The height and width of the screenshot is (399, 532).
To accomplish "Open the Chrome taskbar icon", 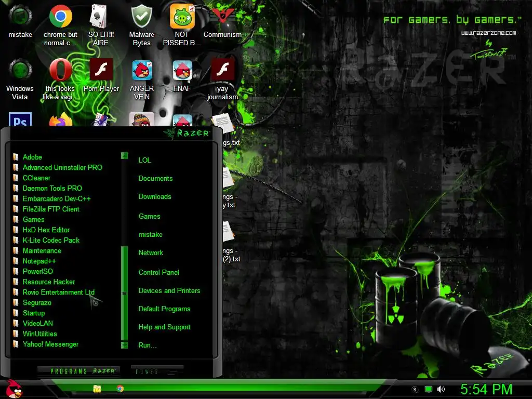I will click(120, 389).
